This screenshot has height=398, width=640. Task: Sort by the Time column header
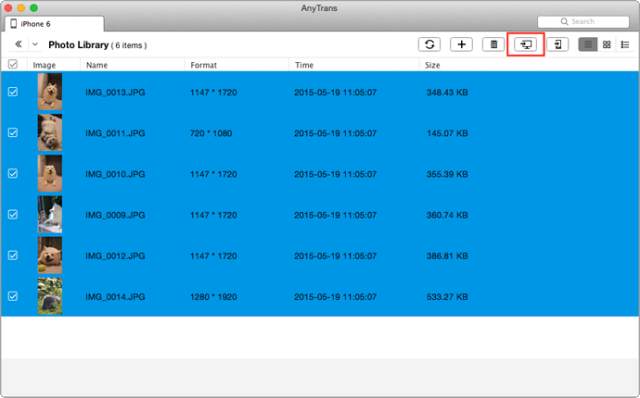tap(354, 65)
